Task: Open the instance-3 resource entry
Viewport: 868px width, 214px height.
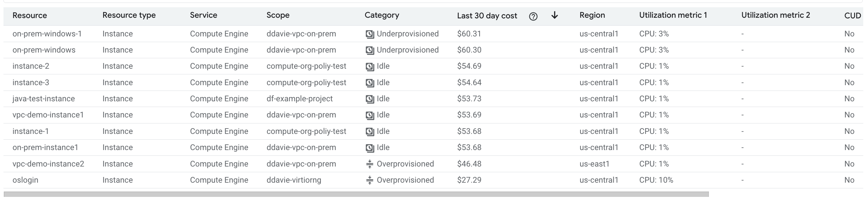Action: 31,82
